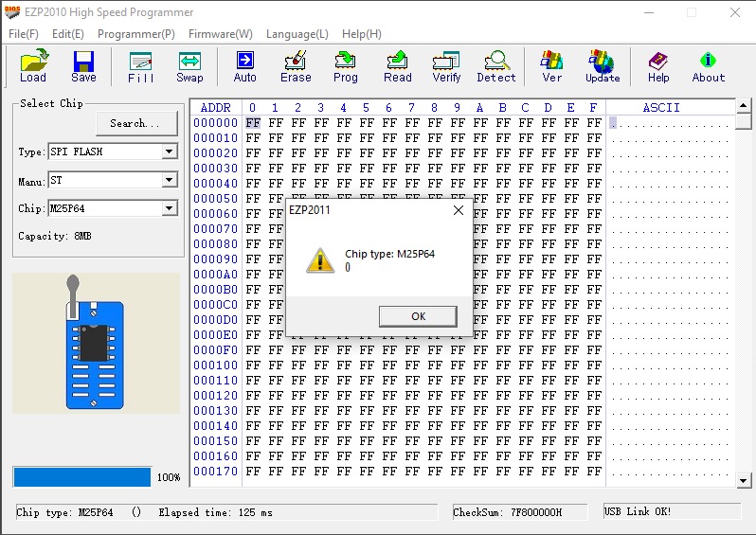Viewport: 756px width, 535px height.
Task: Select the first FF byte at address 000000
Action: click(x=253, y=123)
